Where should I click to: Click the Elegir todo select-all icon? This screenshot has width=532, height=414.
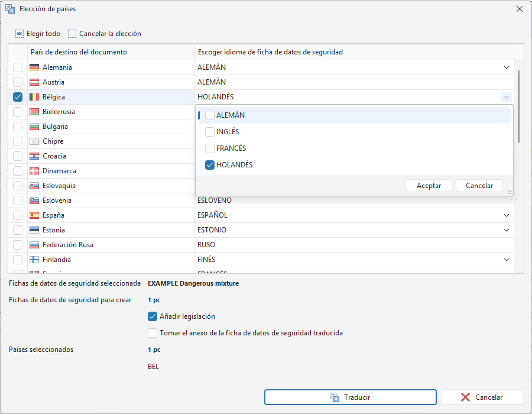pyautogui.click(x=20, y=34)
